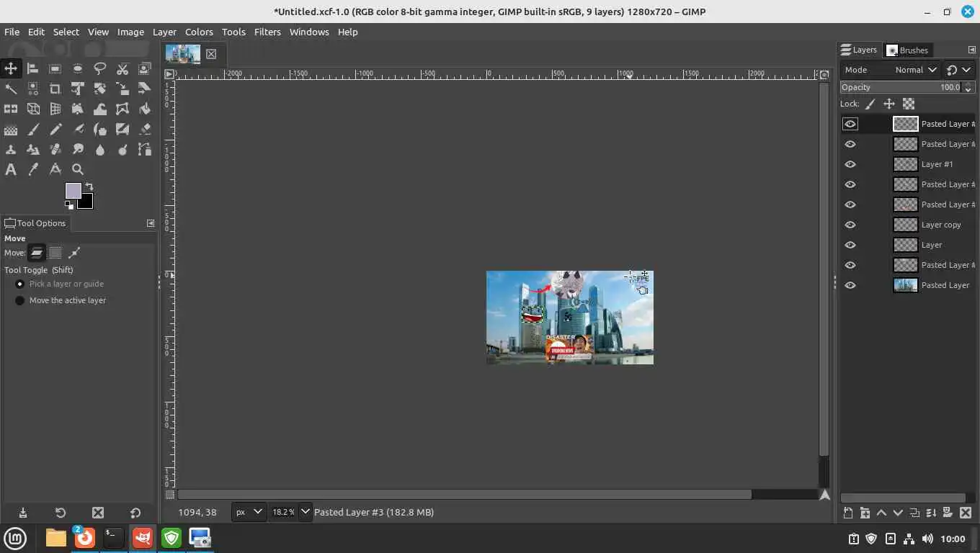The width and height of the screenshot is (980, 553).
Task: Select the Color Picker eyedropper tool
Action: 32,169
